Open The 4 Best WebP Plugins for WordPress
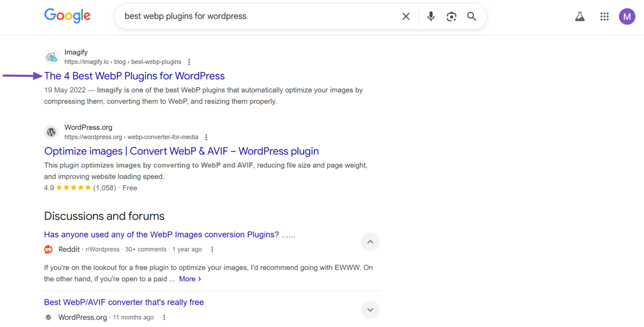This screenshot has height=327, width=644. click(134, 76)
